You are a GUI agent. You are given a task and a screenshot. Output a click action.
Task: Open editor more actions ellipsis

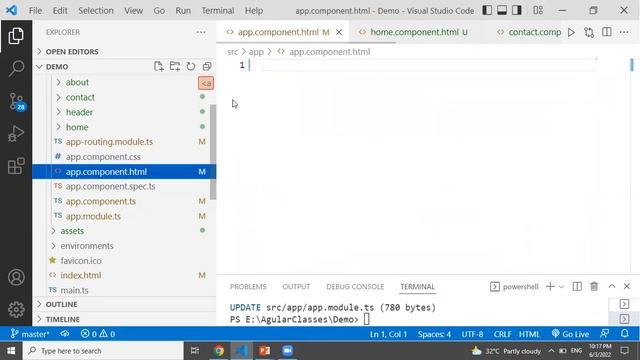click(624, 32)
